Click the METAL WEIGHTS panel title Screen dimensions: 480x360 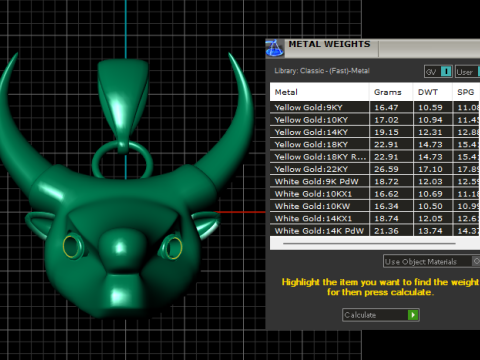[329, 44]
